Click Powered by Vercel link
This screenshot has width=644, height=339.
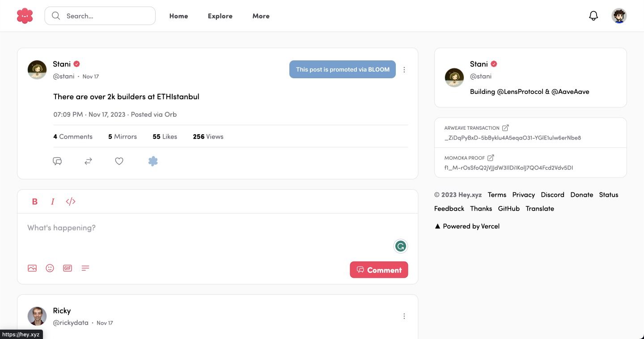(x=467, y=226)
